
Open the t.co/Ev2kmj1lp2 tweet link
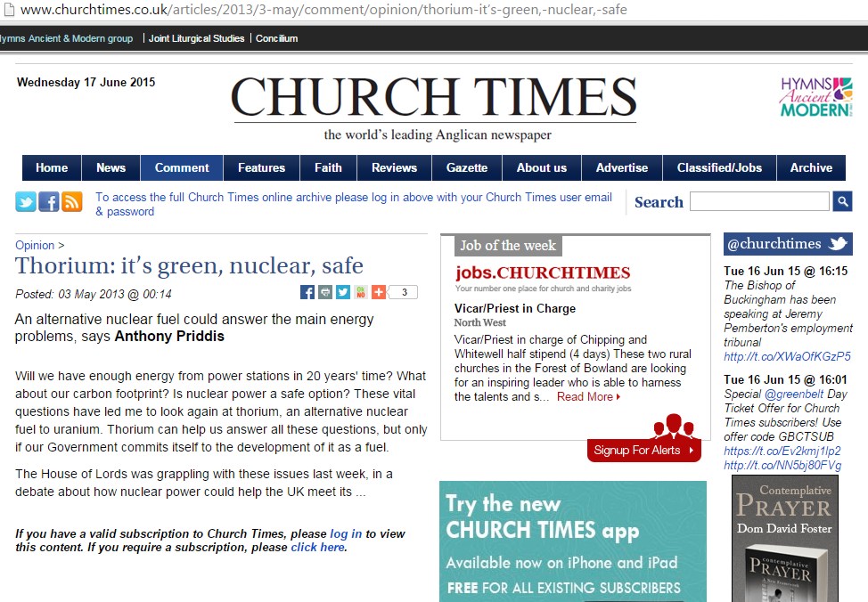[x=782, y=451]
